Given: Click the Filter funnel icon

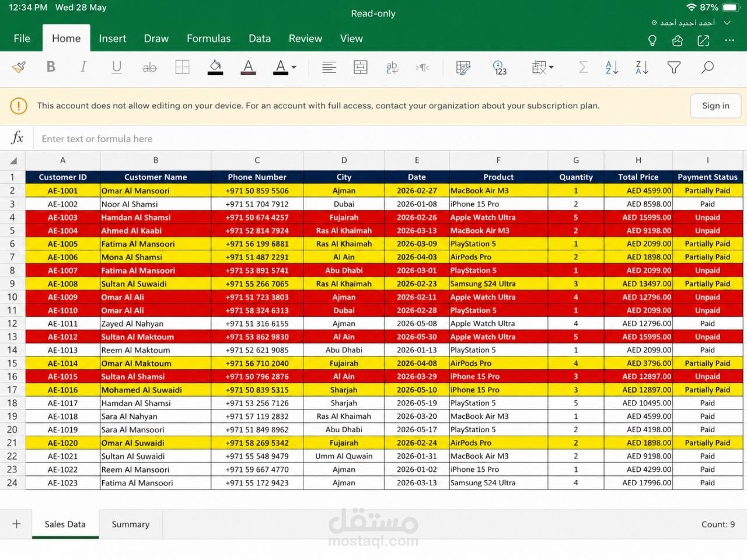Looking at the screenshot, I should pyautogui.click(x=674, y=68).
